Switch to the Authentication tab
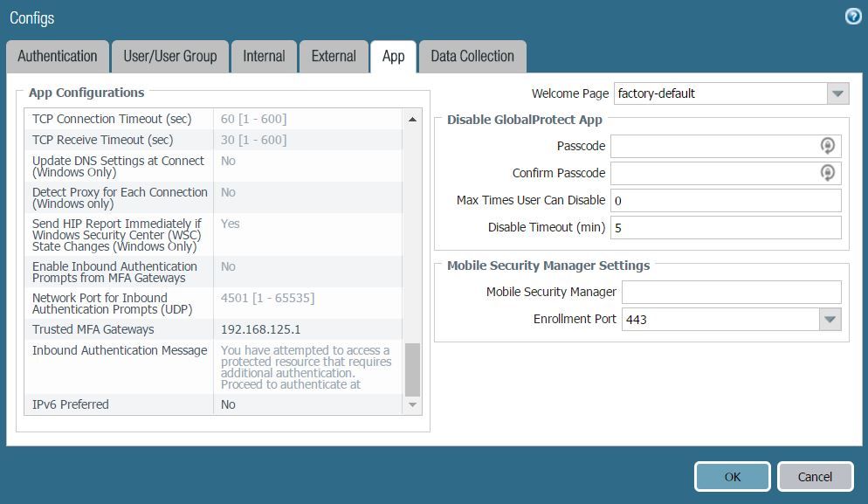 coord(58,57)
